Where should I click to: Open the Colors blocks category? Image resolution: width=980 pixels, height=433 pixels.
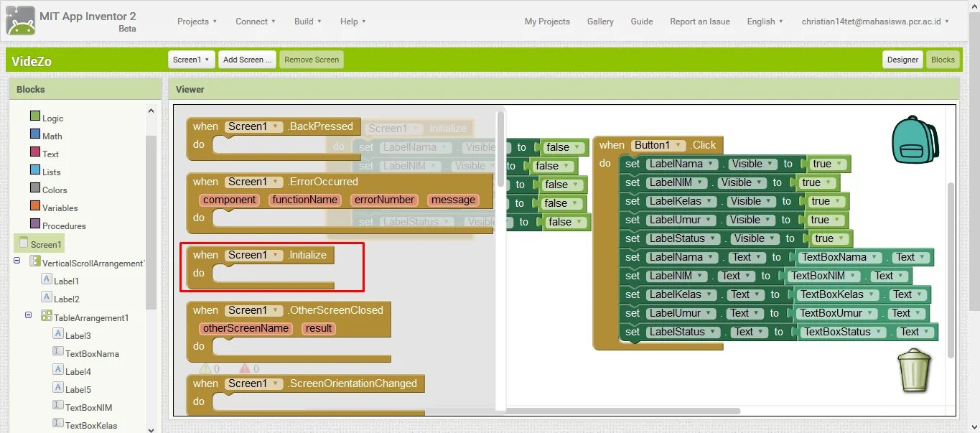pos(49,190)
